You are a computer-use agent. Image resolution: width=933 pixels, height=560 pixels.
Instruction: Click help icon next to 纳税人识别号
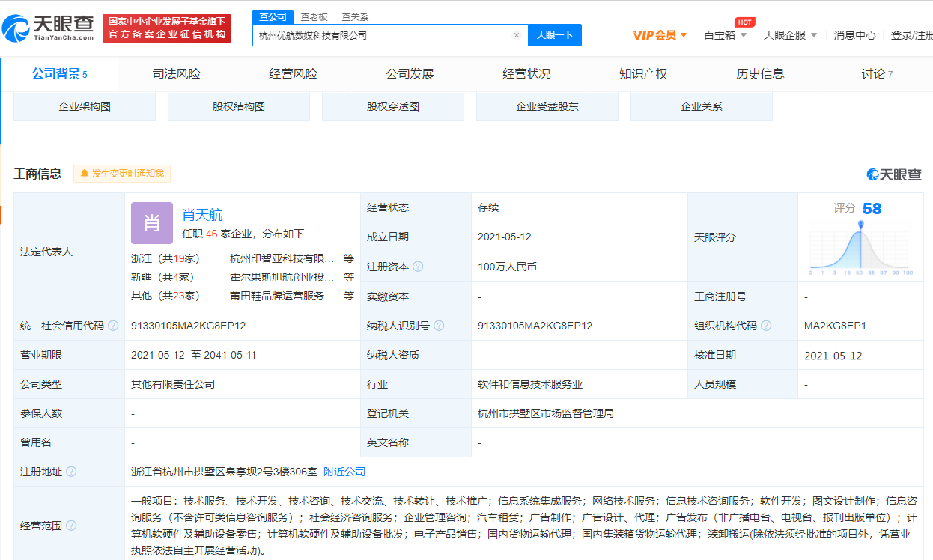pyautogui.click(x=439, y=326)
